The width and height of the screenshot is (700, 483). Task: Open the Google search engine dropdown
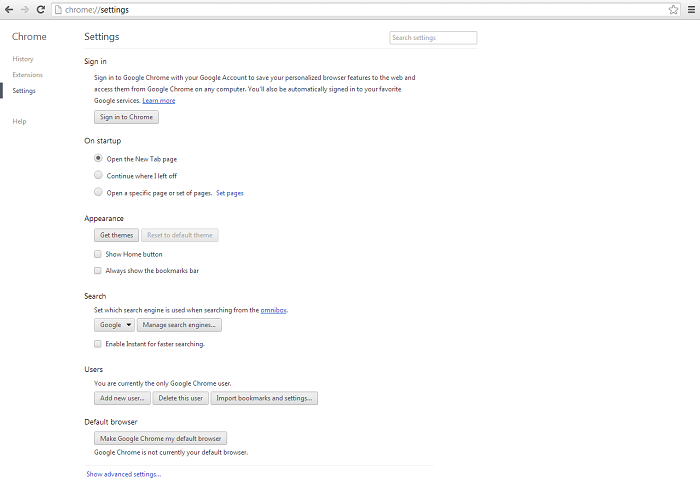(115, 325)
